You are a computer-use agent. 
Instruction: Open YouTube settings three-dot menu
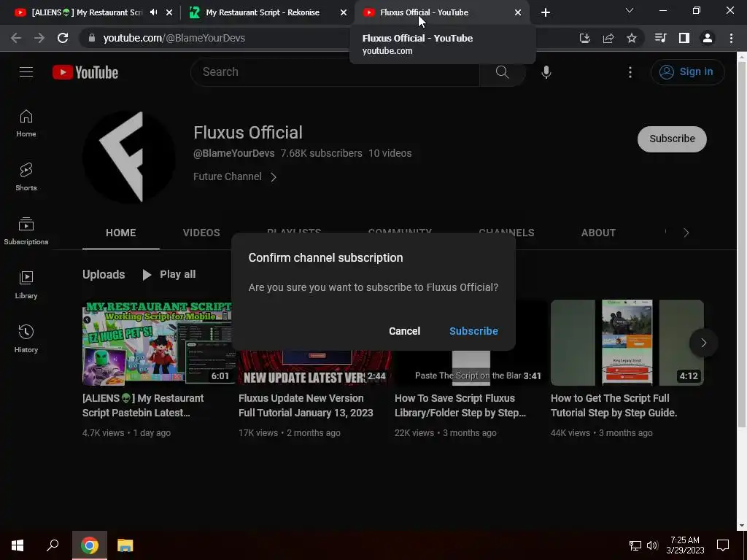(x=630, y=72)
